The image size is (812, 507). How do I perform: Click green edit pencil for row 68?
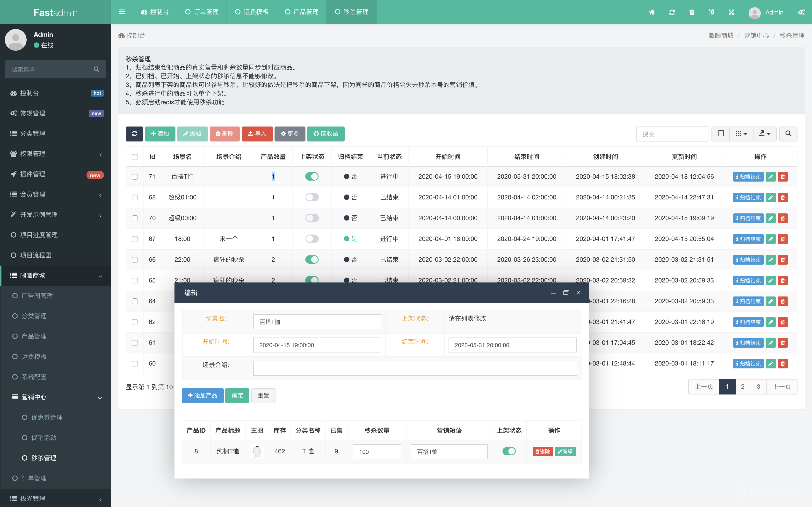(771, 197)
